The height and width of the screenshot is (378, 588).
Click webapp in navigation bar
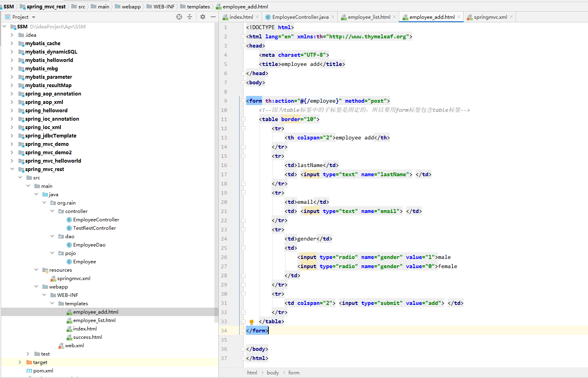click(x=131, y=6)
